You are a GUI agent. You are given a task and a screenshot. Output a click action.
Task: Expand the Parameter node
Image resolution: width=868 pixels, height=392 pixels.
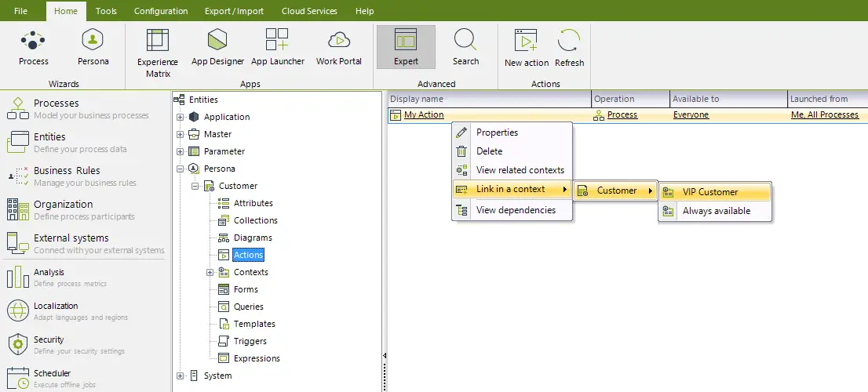click(180, 151)
